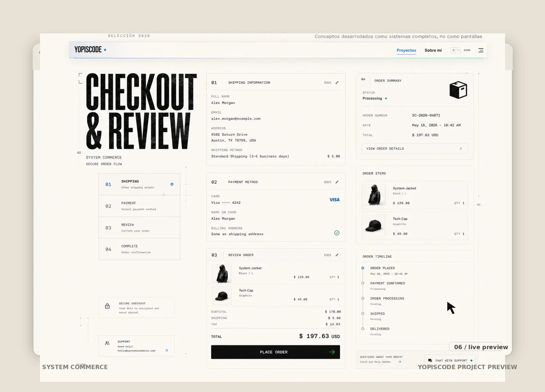This screenshot has width=545, height=392.
Task: Click the Order Processing timeline marker
Action: click(x=363, y=298)
